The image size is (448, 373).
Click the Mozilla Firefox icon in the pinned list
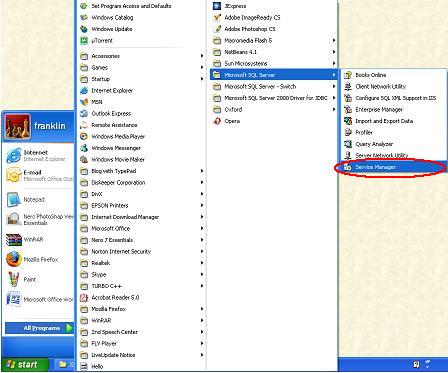(x=14, y=259)
